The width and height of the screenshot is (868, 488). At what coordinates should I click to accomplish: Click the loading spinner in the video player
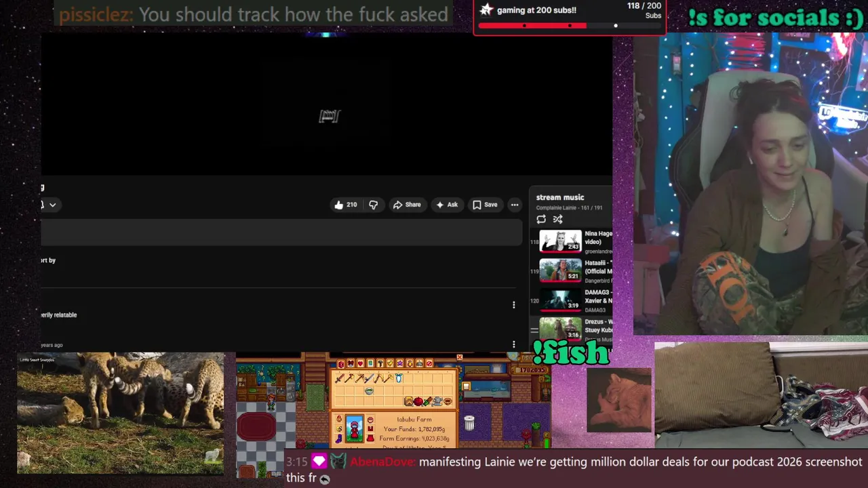point(329,117)
